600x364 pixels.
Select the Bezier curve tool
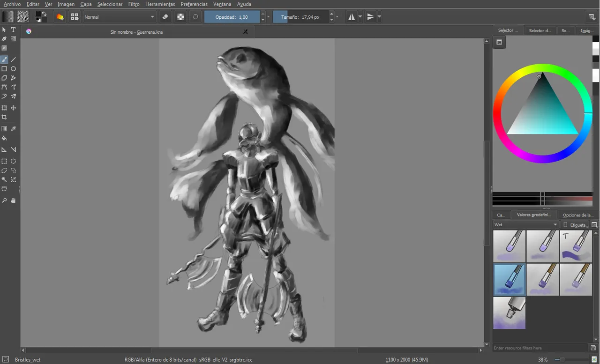[4, 87]
